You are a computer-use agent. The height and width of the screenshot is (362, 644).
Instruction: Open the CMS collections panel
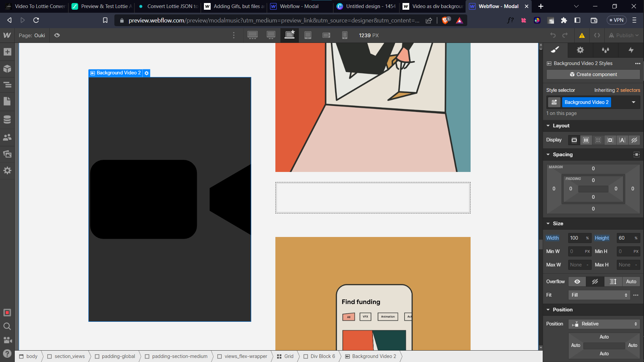tap(7, 120)
